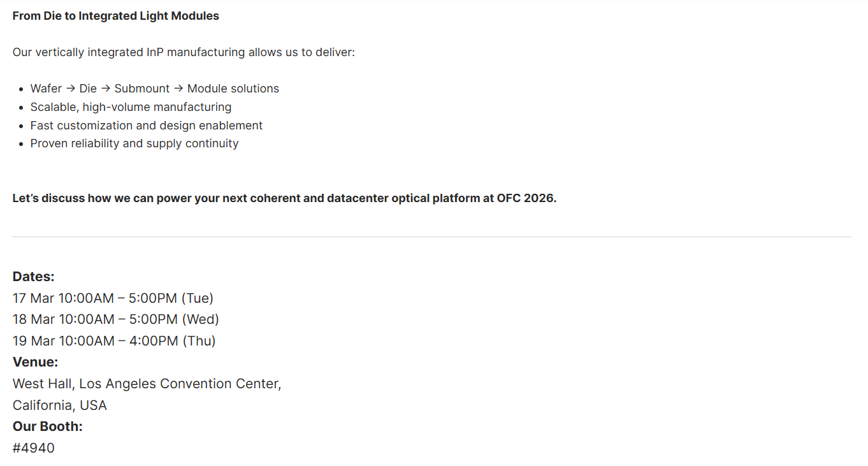Click the horizontal divider line

[x=431, y=237]
